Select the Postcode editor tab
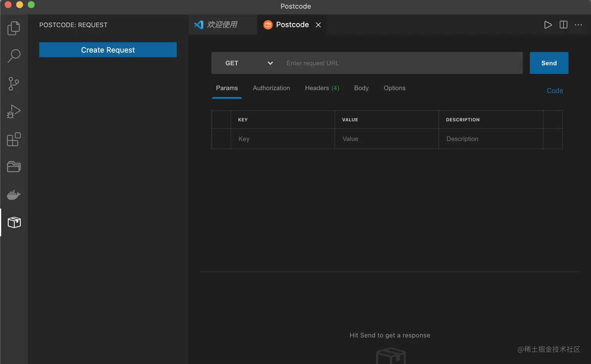This screenshot has height=364, width=591. pyautogui.click(x=292, y=25)
